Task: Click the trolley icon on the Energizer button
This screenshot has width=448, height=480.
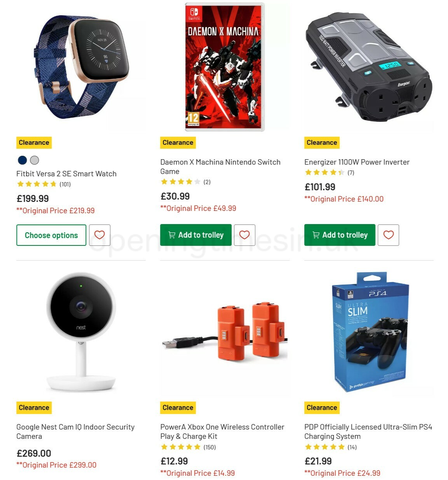Action: 316,235
